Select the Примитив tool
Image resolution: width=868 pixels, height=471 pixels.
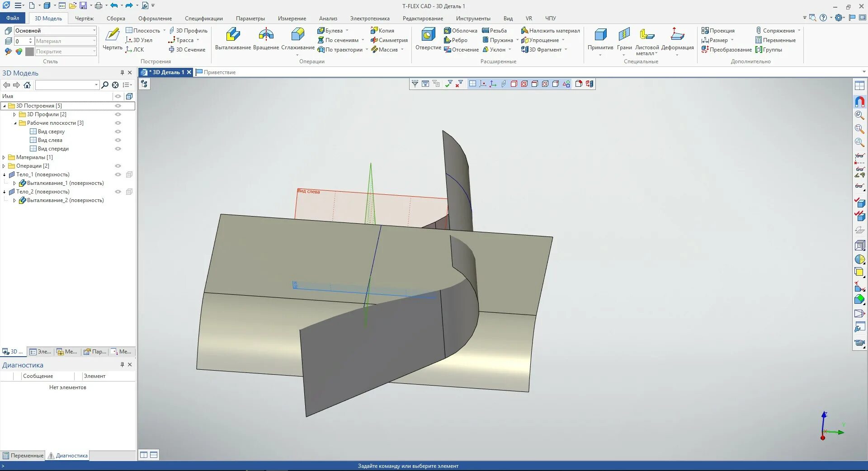[x=600, y=41]
